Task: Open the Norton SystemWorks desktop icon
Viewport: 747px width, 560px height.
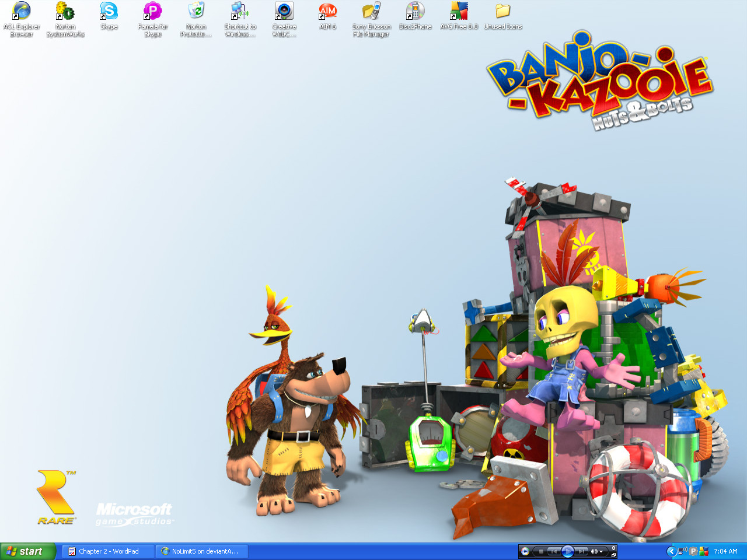Action: pos(65,19)
